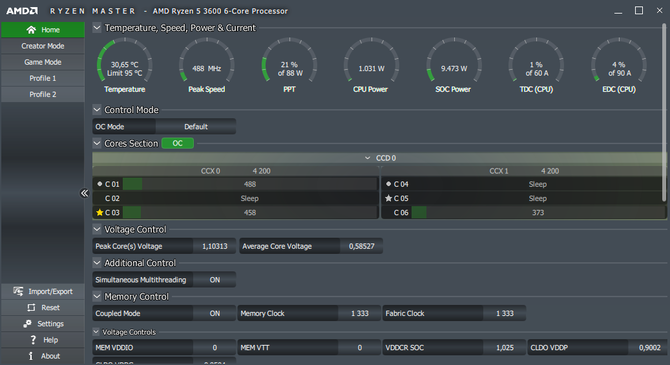Select Profile 1
This screenshot has width=670, height=365.
click(43, 78)
